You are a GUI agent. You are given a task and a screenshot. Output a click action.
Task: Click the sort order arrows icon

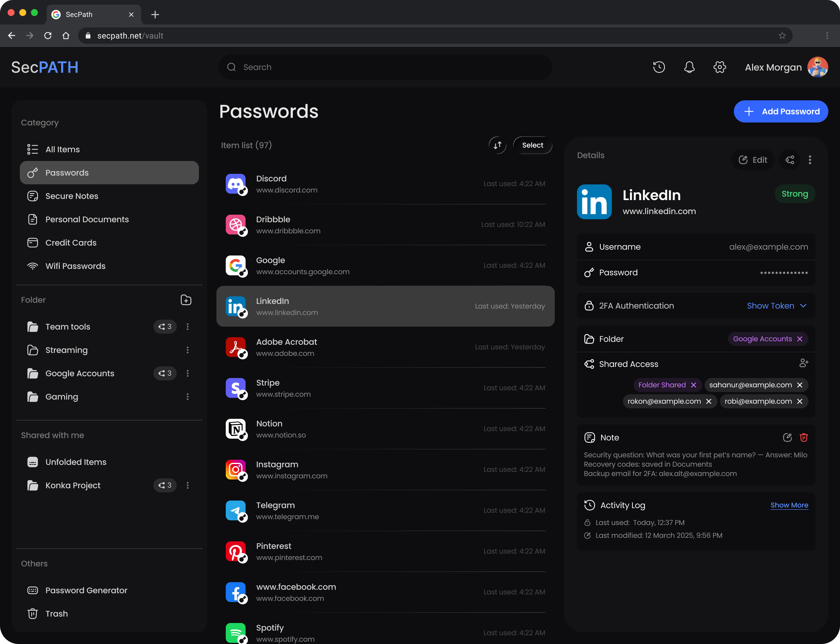pyautogui.click(x=497, y=145)
